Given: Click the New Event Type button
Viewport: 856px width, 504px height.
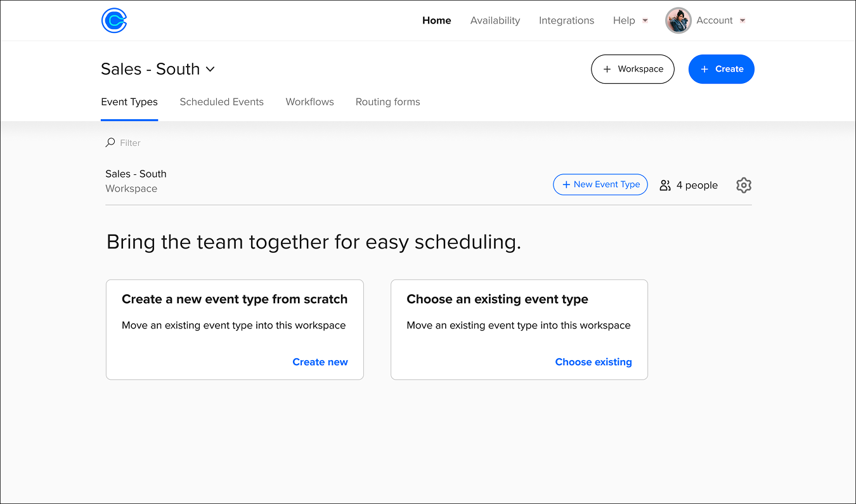Looking at the screenshot, I should coord(600,184).
